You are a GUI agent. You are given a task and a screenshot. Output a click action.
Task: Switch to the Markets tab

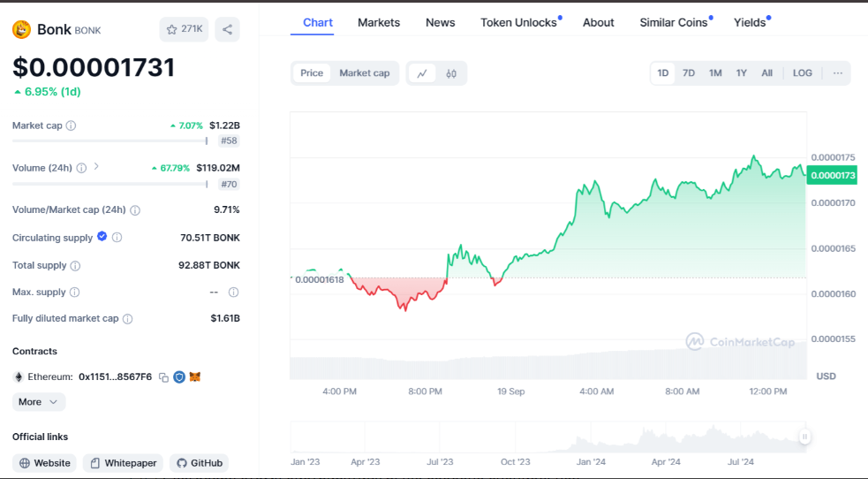379,23
